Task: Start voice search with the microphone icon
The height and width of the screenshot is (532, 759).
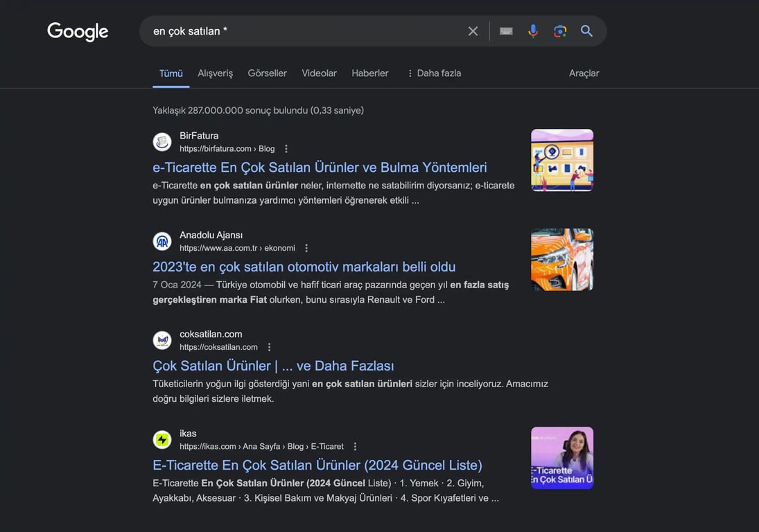Action: [x=532, y=30]
